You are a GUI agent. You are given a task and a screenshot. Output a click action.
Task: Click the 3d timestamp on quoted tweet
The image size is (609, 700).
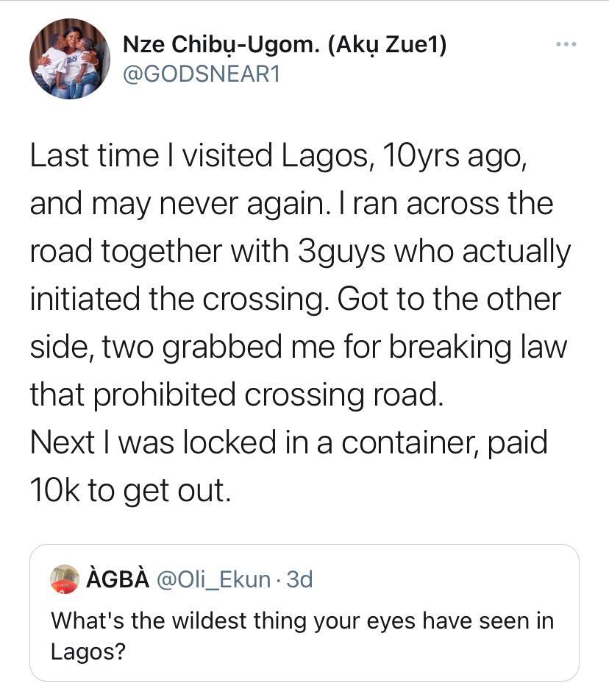point(299,580)
